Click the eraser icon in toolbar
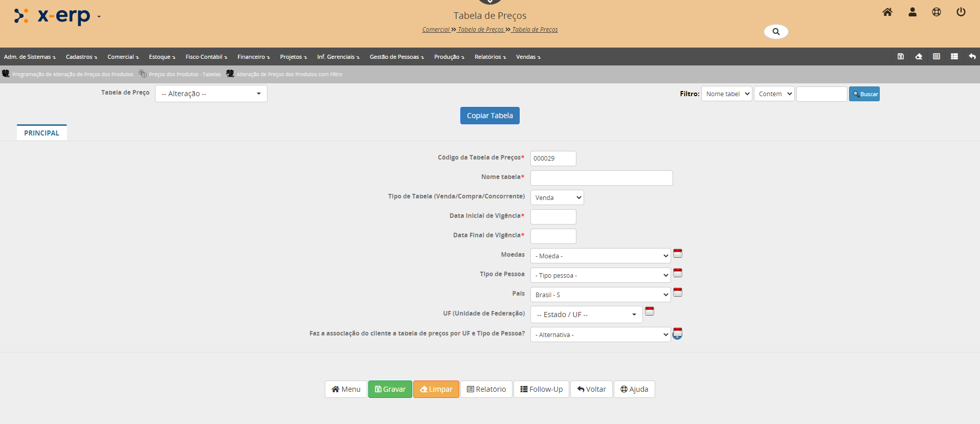 point(919,57)
